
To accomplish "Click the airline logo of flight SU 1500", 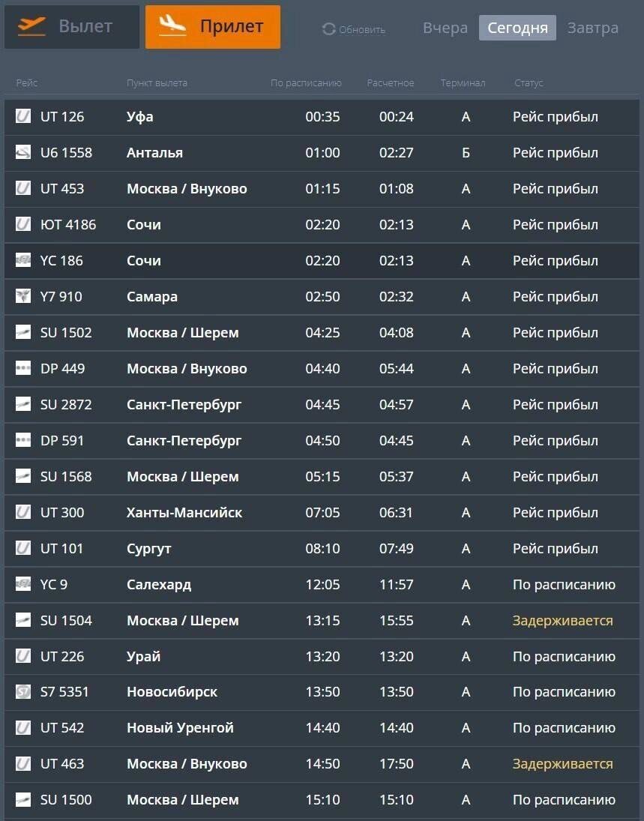I will 23,799.
